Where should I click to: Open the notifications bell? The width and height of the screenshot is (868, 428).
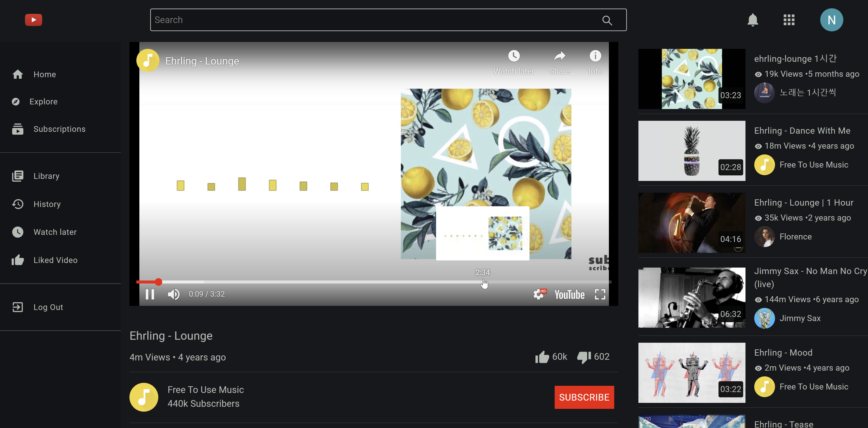click(752, 20)
